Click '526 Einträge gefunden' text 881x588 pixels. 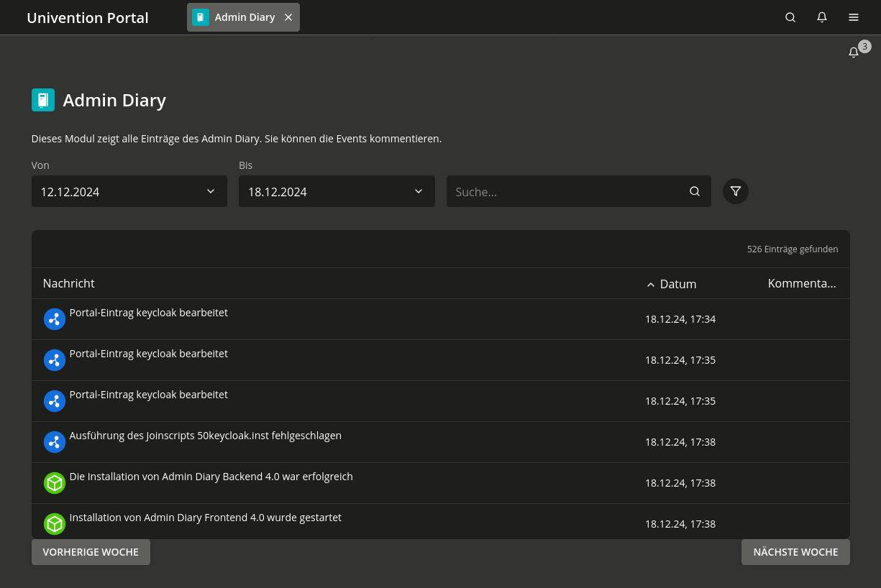tap(793, 249)
